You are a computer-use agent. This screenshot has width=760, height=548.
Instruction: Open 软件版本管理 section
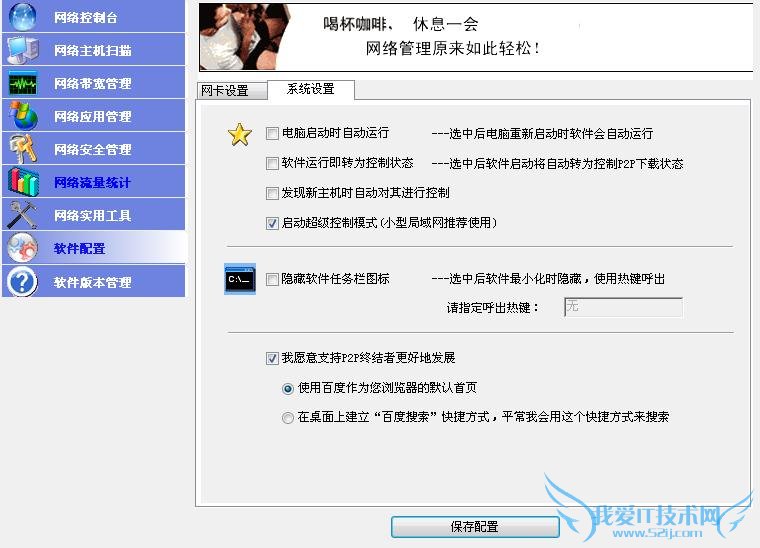click(x=94, y=282)
